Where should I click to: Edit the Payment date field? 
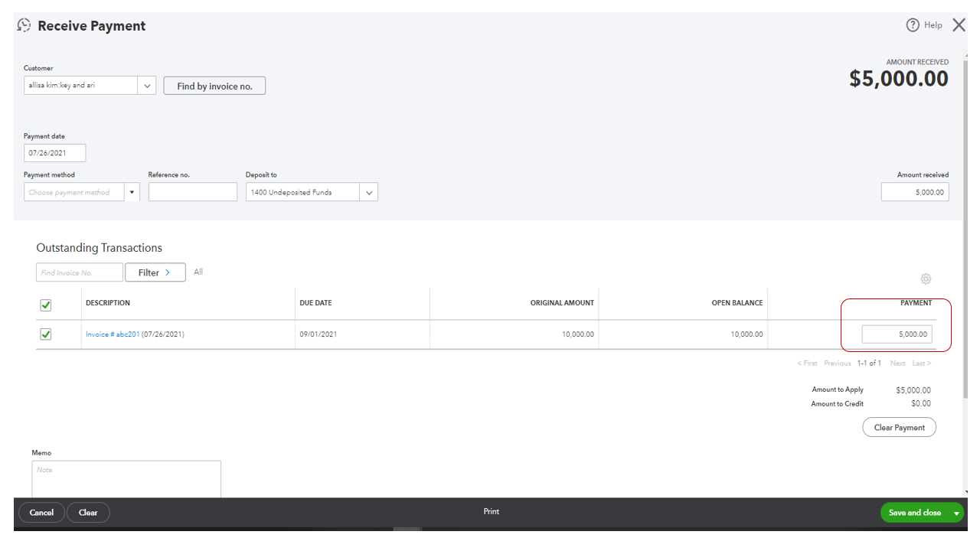(54, 153)
